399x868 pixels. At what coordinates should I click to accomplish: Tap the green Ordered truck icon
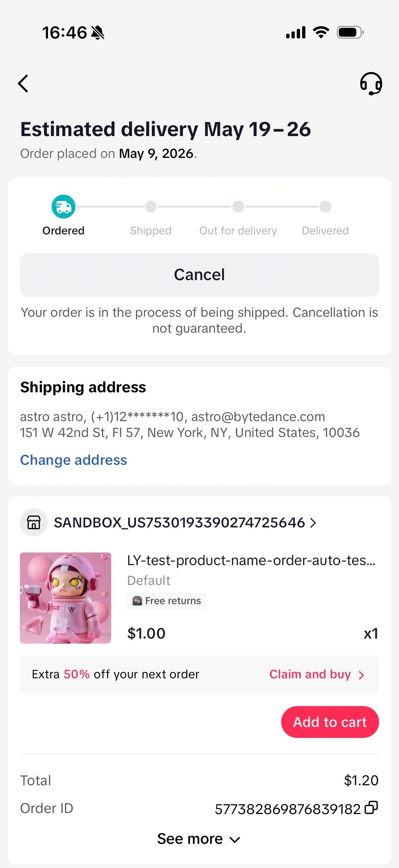click(x=64, y=207)
